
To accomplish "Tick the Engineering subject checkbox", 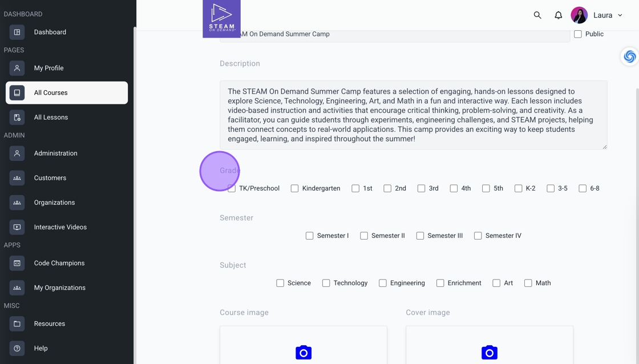I will pyautogui.click(x=383, y=283).
